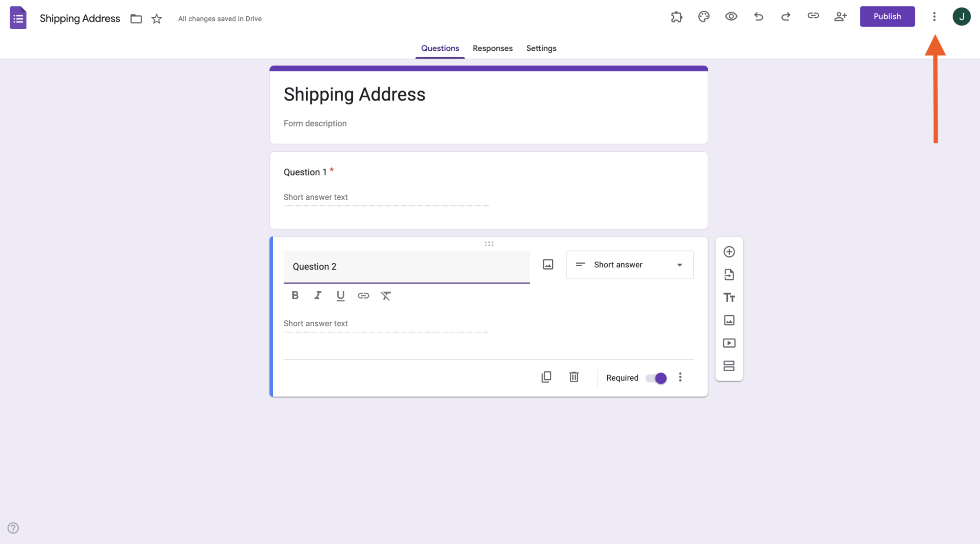Open more options for Question 2
The width and height of the screenshot is (980, 544).
[680, 377]
